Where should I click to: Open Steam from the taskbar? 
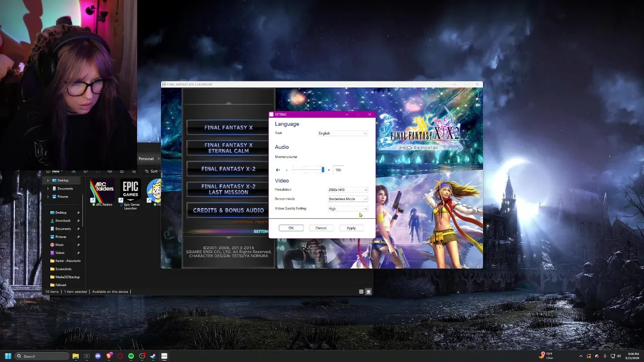point(153,356)
